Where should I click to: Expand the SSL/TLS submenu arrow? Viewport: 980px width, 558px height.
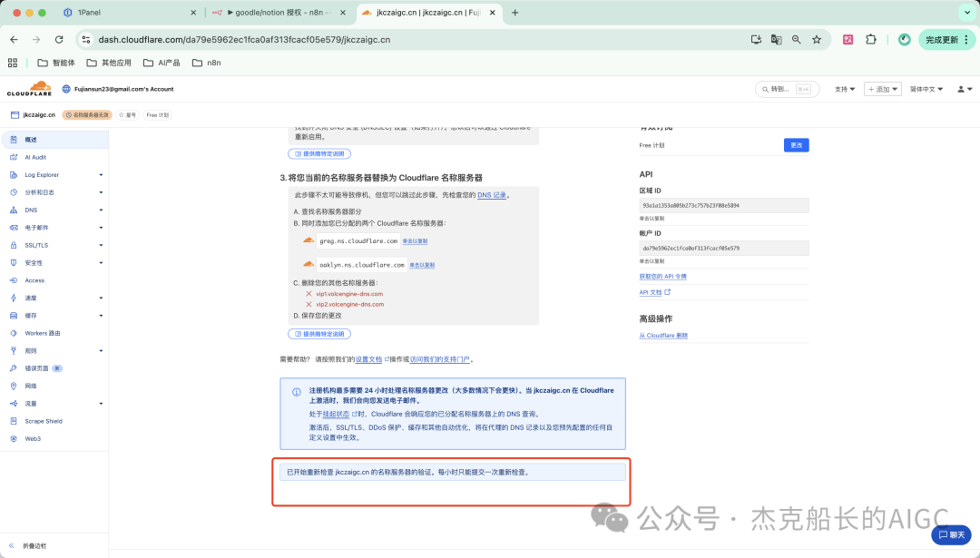[x=101, y=245]
